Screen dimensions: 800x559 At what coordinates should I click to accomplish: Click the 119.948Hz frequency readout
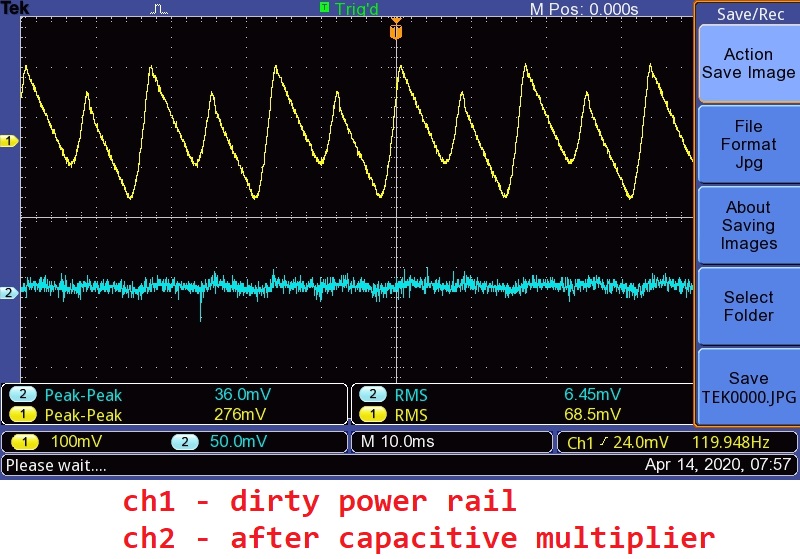pos(731,442)
